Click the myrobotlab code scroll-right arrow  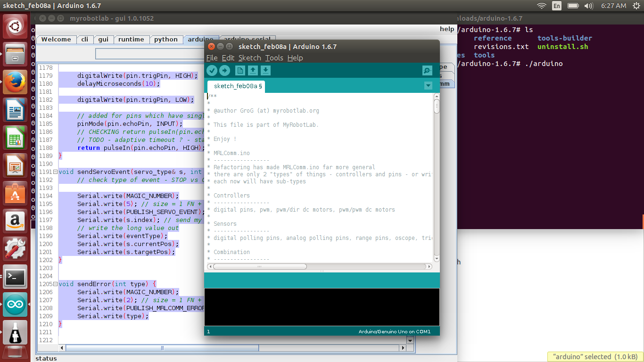point(403,348)
